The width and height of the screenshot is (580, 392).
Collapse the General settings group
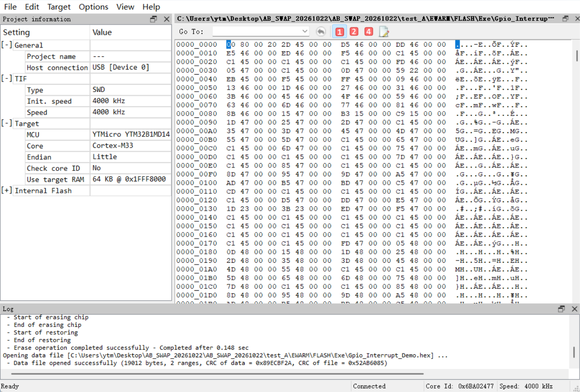click(7, 45)
